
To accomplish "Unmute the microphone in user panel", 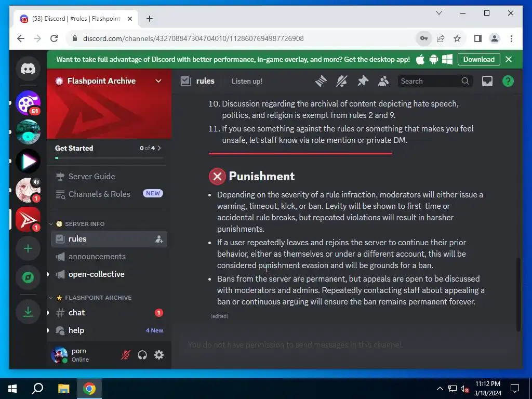I will (126, 355).
